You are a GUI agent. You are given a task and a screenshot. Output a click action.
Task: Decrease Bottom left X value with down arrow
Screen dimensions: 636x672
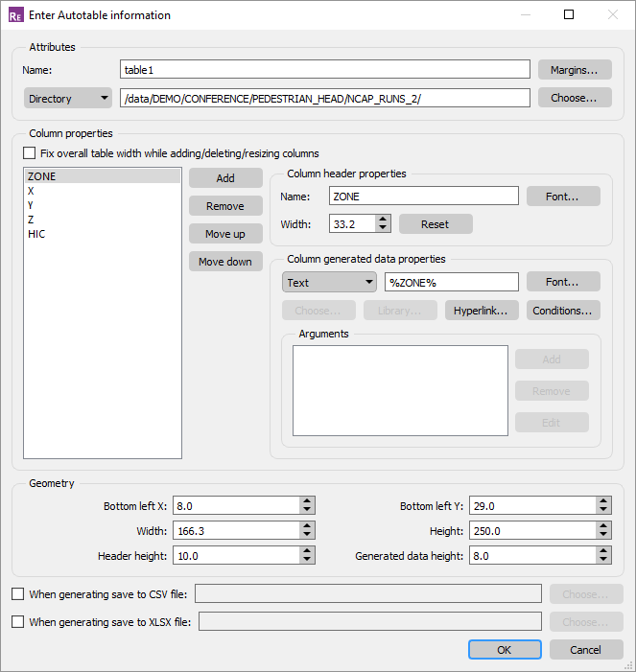coord(307,511)
